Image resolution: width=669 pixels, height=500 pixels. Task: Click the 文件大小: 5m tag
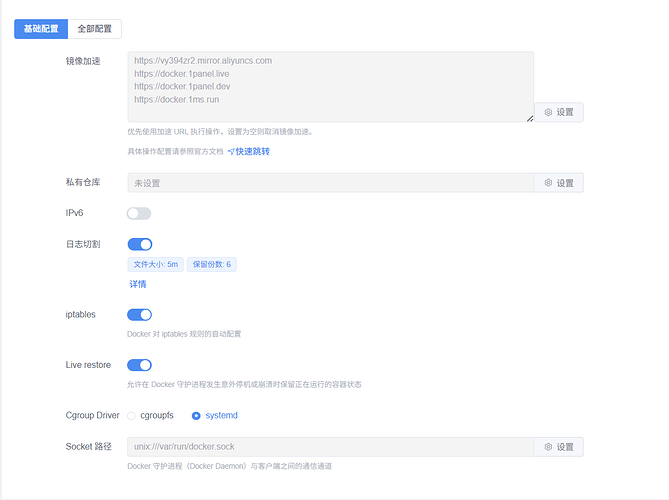155,265
